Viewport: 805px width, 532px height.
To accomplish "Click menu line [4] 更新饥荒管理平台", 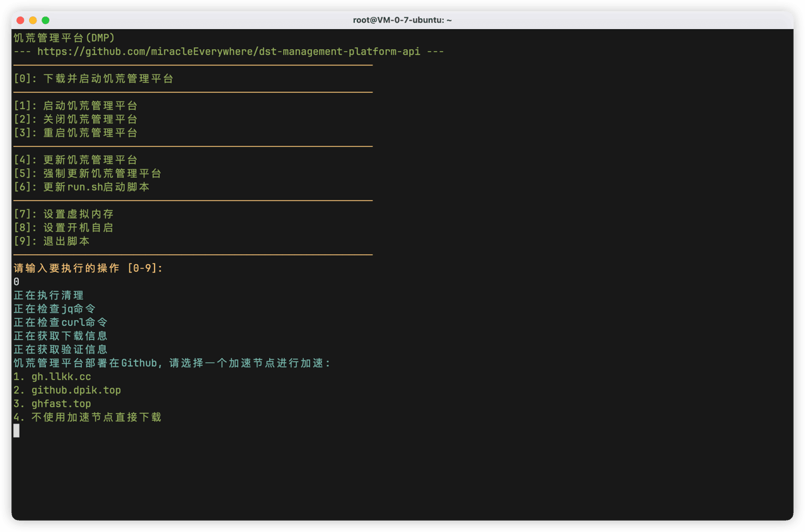I will tap(76, 160).
